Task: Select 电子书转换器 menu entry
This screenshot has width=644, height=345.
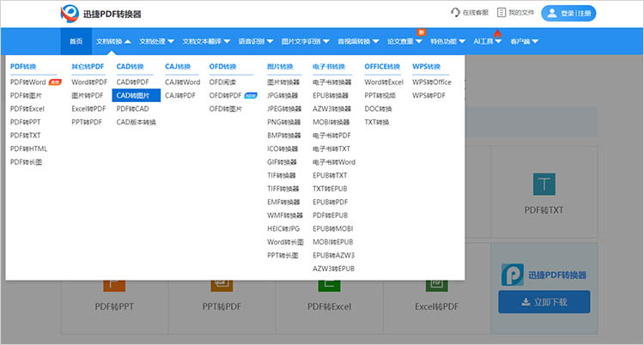Action: point(331,82)
